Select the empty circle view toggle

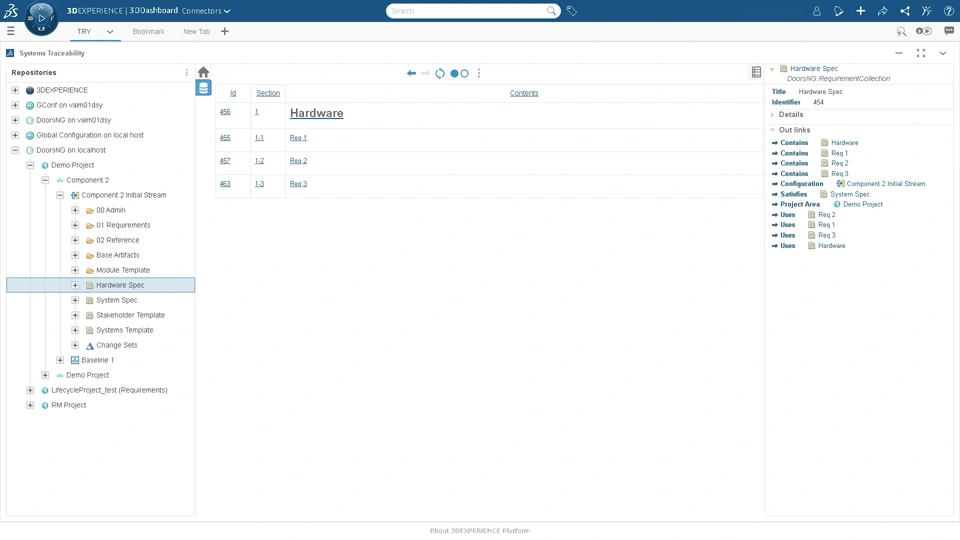click(465, 73)
